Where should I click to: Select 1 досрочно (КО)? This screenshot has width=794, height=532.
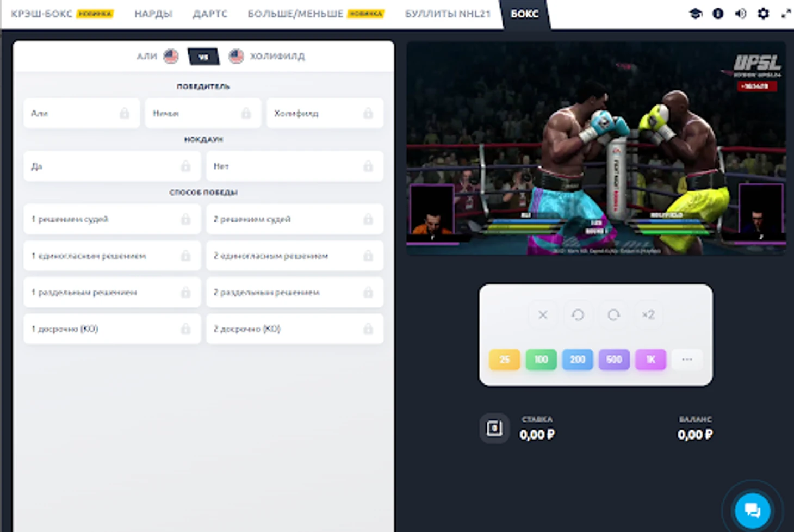click(112, 329)
